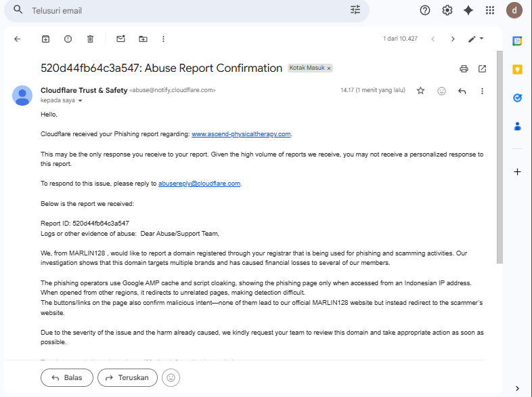Open Gemini sparkle assistant

click(468, 11)
